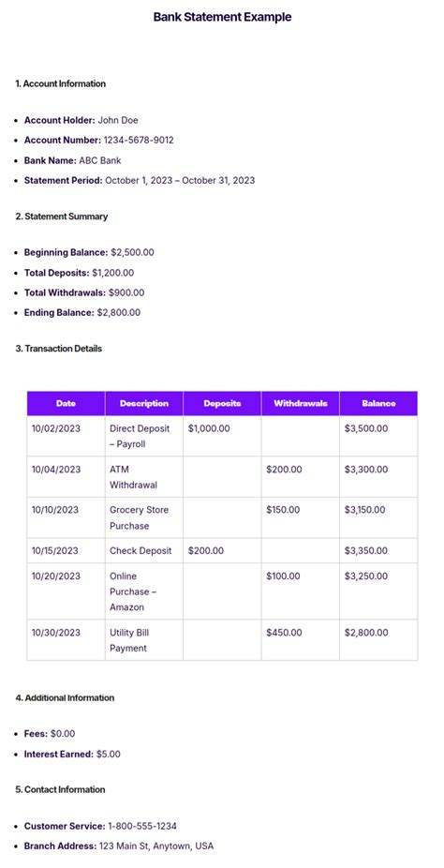444x868 pixels.
Task: Click the Balance column header
Action: point(378,404)
